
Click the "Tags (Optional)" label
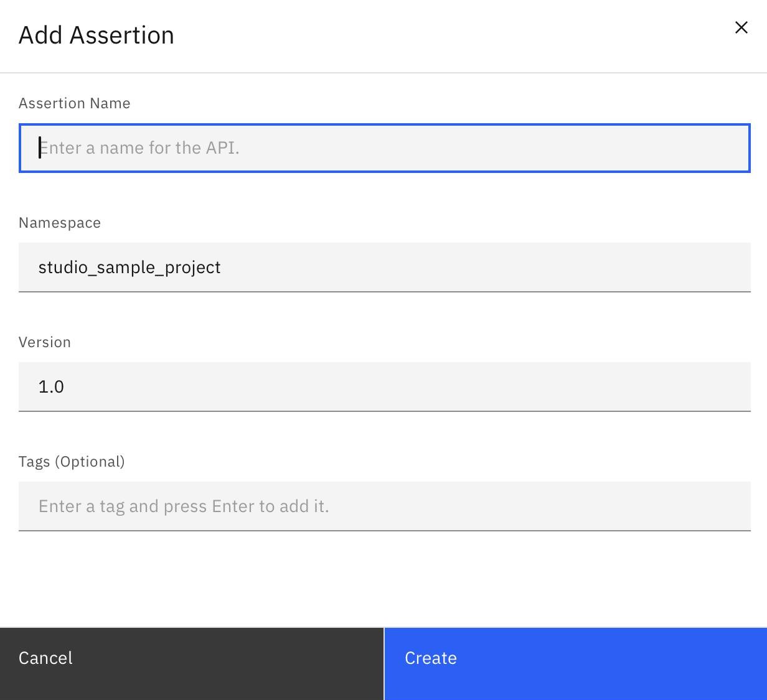pyautogui.click(x=72, y=462)
